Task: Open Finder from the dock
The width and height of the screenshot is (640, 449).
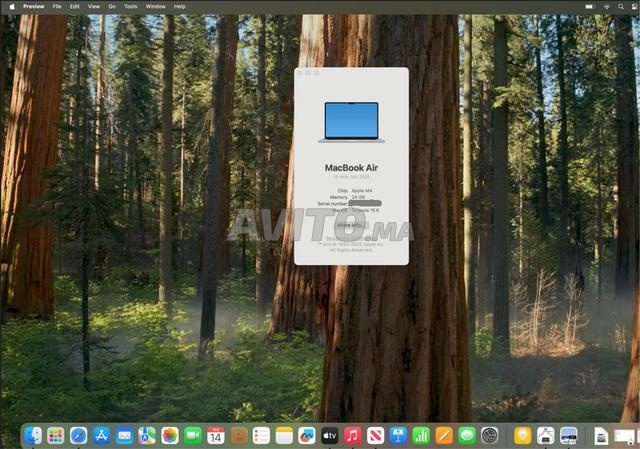Action: pos(33,435)
